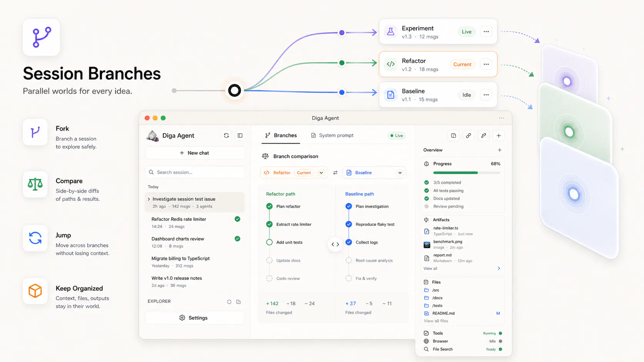Click the plus icon next to Overview

point(500,150)
